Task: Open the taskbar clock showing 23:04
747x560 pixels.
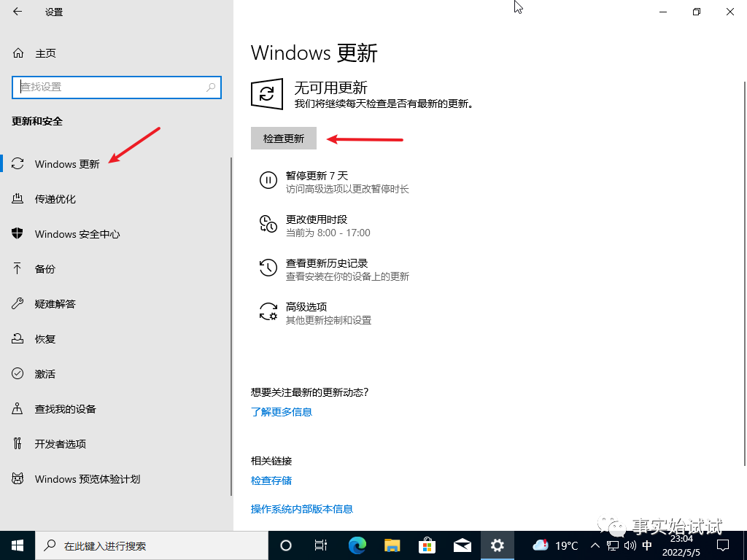Action: 681,545
